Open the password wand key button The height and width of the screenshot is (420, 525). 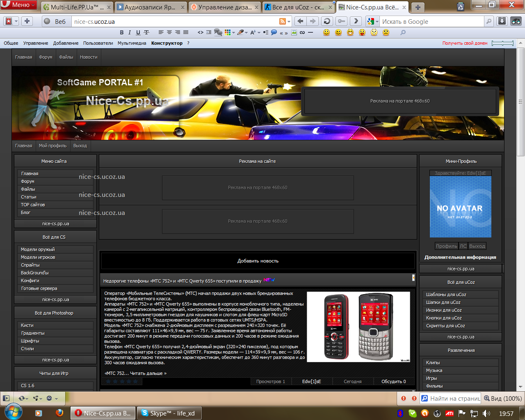click(341, 21)
